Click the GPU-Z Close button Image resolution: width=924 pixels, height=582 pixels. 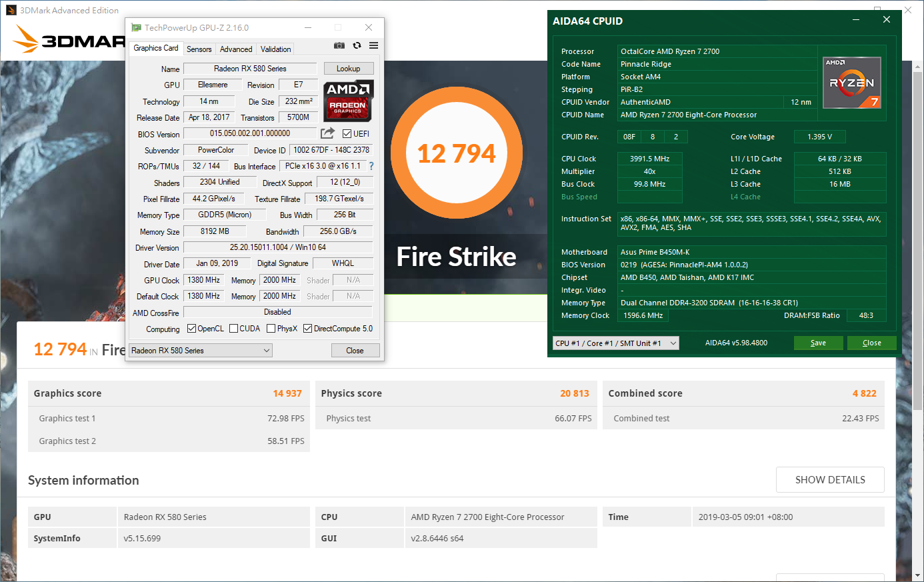[x=355, y=351]
